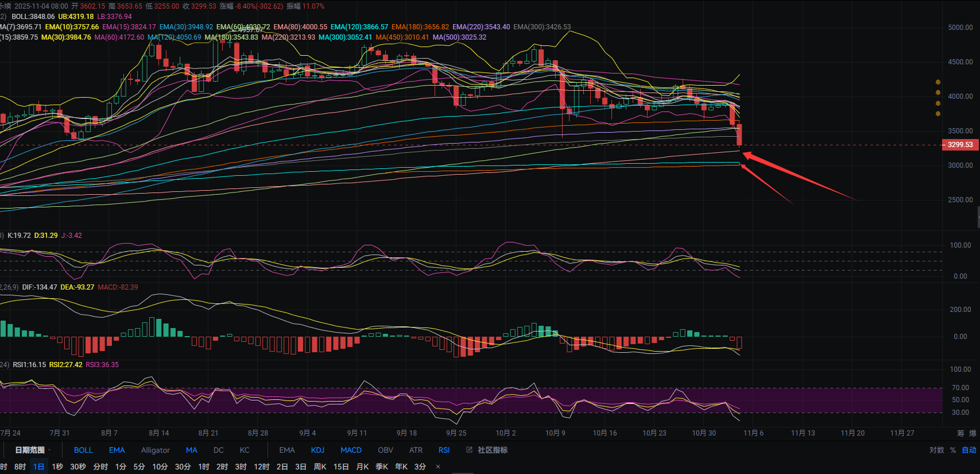
Task: Close the timeframe bar with the × icon
Action: click(438, 467)
